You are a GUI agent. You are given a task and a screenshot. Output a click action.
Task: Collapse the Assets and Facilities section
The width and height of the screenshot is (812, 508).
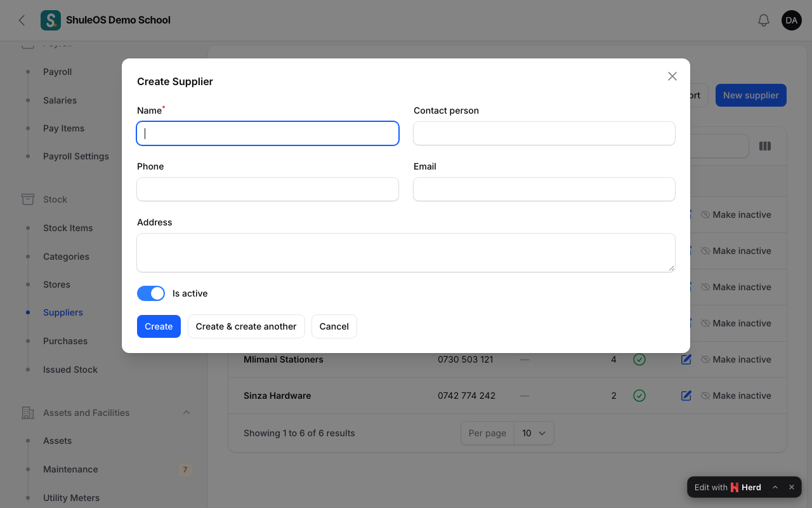pos(187,413)
